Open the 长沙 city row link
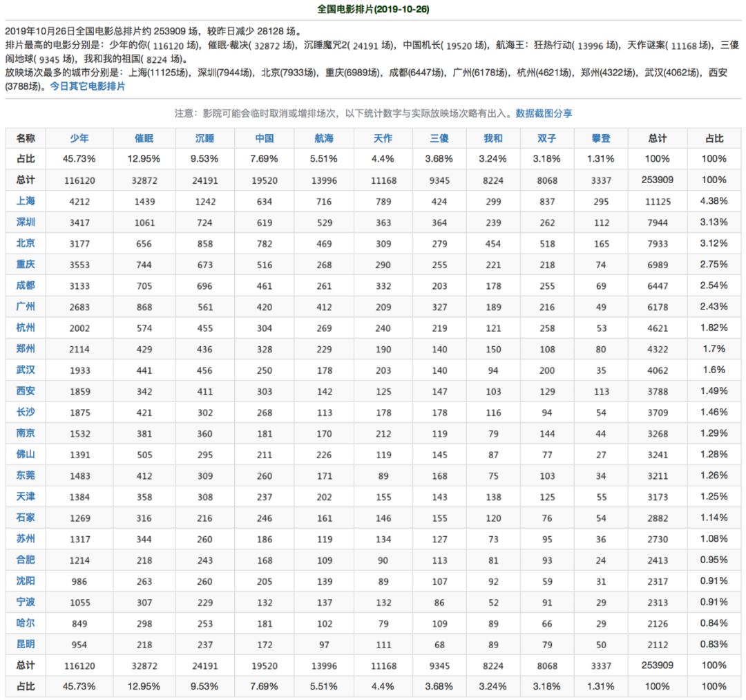 (26, 412)
